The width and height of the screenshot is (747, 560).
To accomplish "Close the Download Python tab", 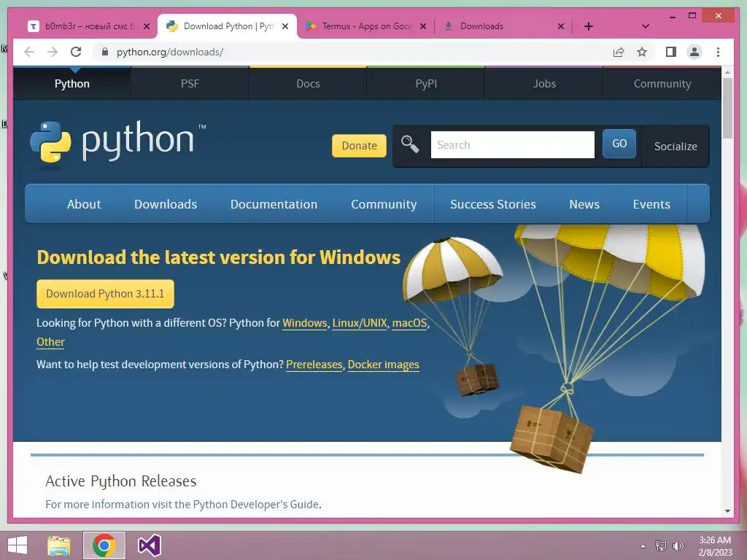I will point(285,26).
